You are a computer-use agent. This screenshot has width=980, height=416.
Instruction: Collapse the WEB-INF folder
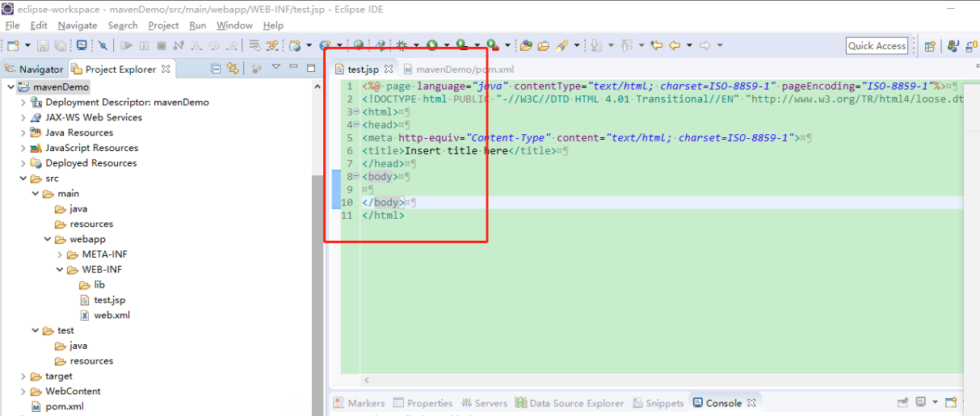point(60,270)
